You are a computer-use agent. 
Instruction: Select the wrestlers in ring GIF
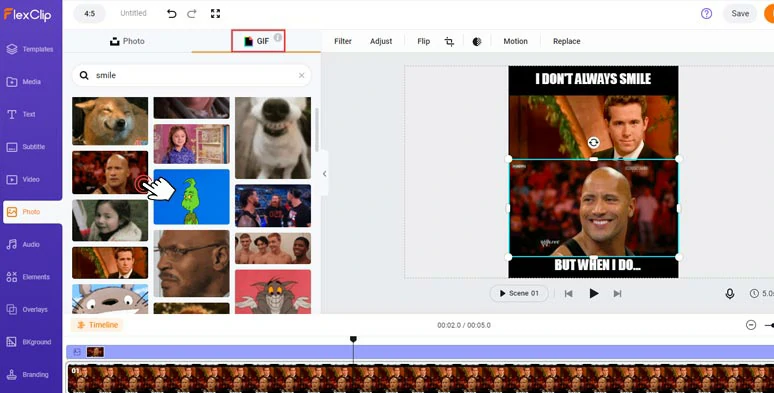[x=273, y=206]
